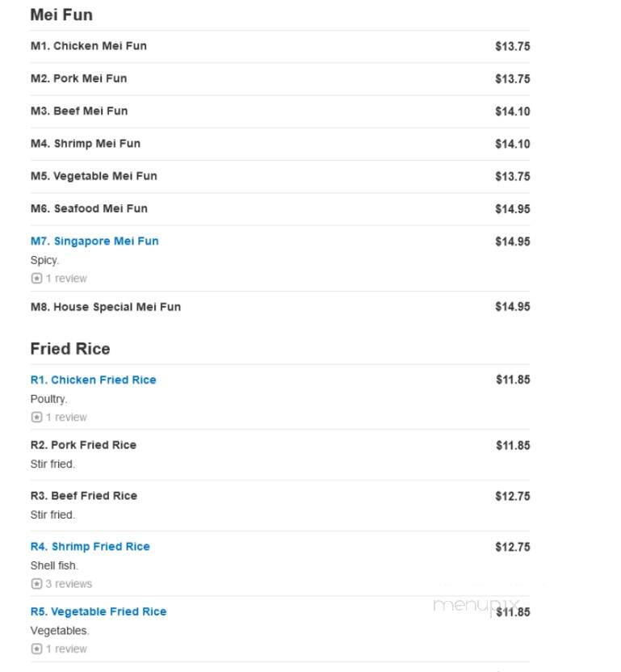The height and width of the screenshot is (672, 621).
Task: Select M1. Chicken Mei Fun item
Action: click(x=280, y=46)
